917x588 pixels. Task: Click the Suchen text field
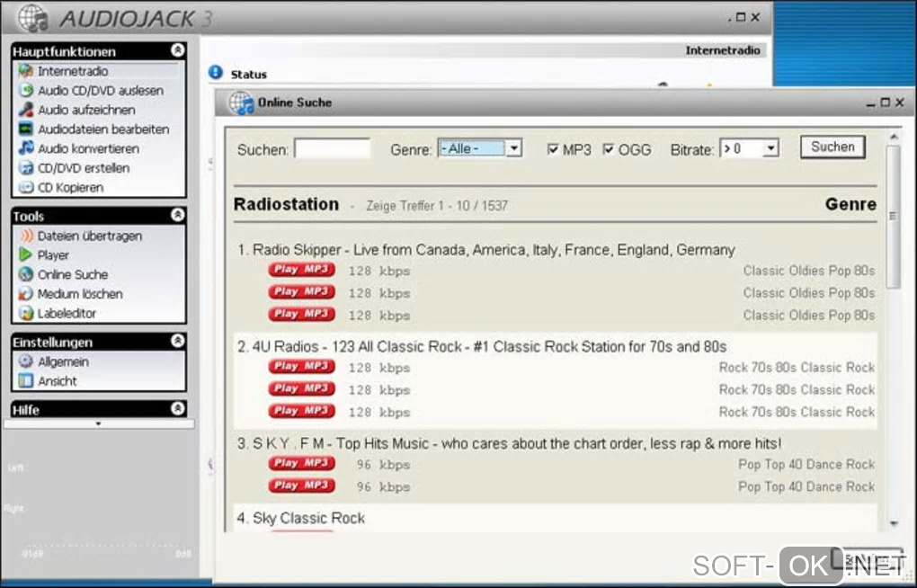332,148
